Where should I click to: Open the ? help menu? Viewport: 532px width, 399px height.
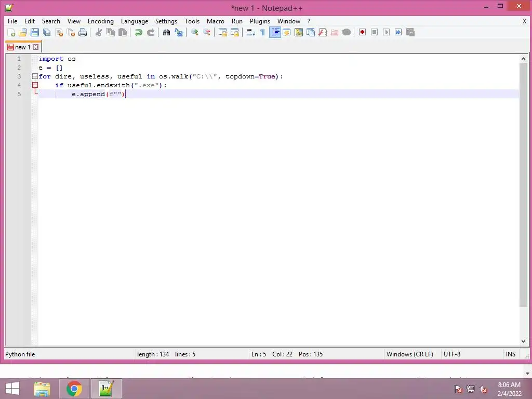(309, 21)
